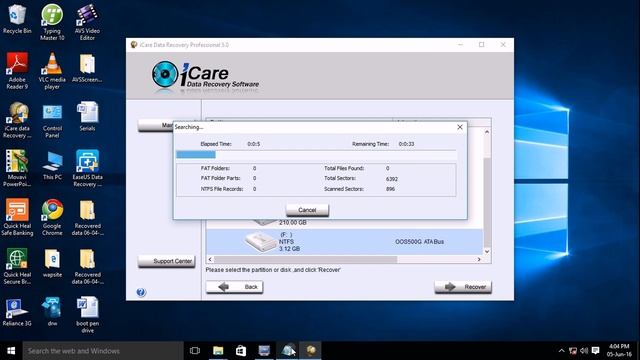This screenshot has height=360, width=640.
Task: Click the partition list scroll right arrow
Action: click(x=479, y=259)
